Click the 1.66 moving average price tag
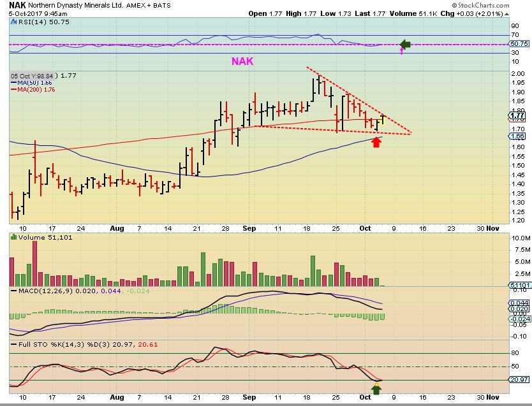Viewport: 532px width, 406px height. point(517,136)
